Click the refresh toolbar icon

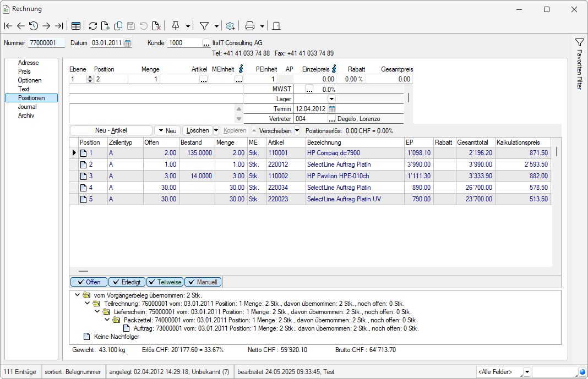92,26
